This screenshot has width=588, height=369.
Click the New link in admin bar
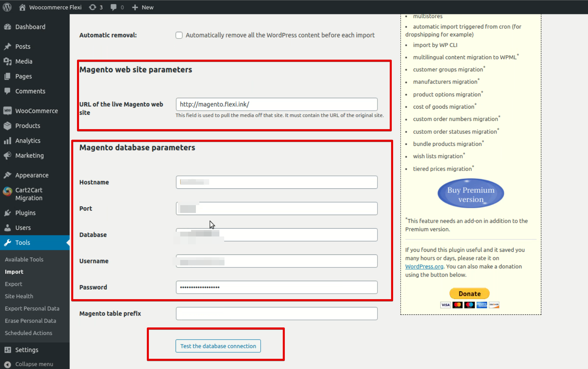(x=148, y=7)
